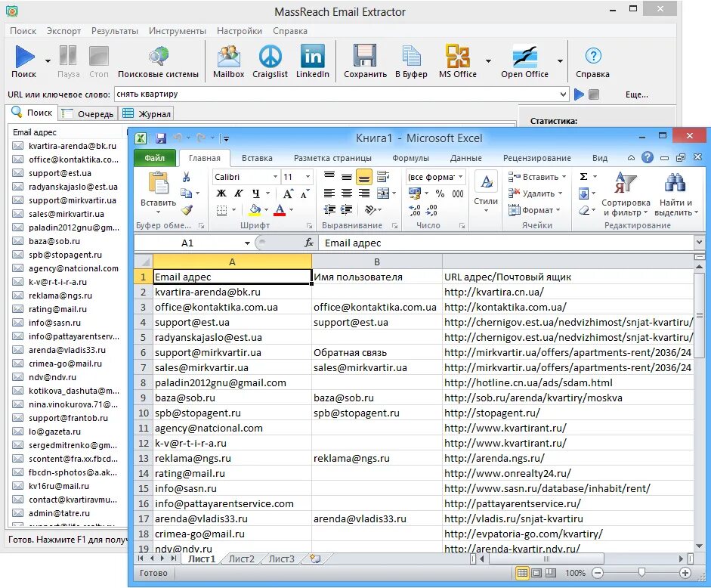Toggle Excel right text alignment
This screenshot has width=711, height=588.
pos(363,193)
